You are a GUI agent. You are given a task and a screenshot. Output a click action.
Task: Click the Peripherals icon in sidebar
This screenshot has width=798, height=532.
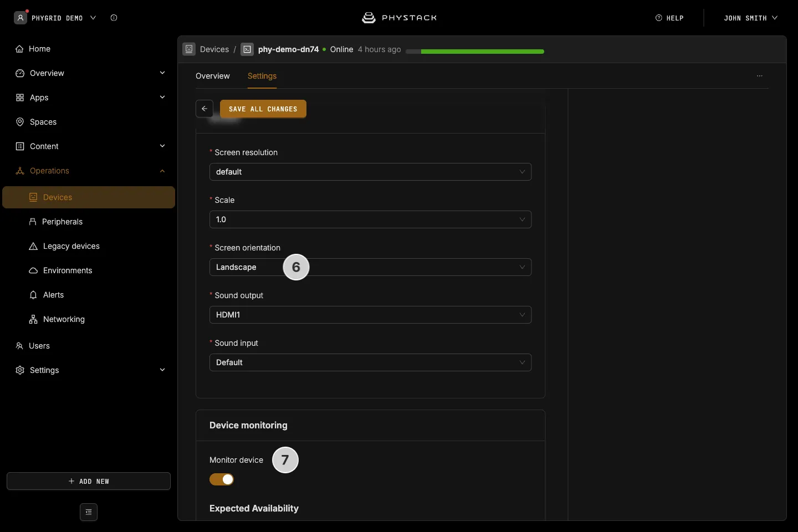point(33,222)
